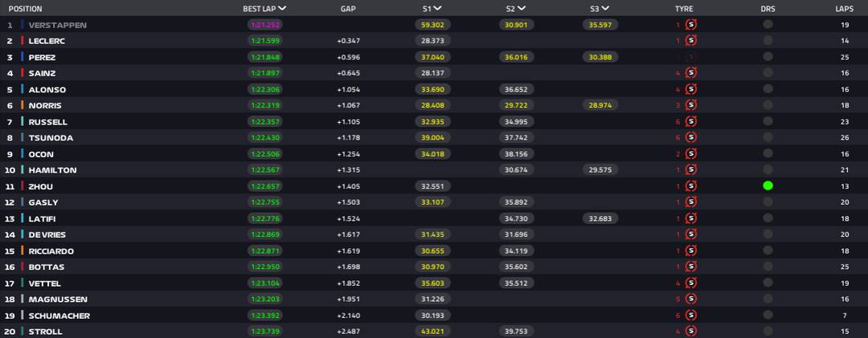Image resolution: width=868 pixels, height=338 pixels.
Task: Click Verstappen's purple best lap 1:21.252
Action: pyautogui.click(x=264, y=25)
